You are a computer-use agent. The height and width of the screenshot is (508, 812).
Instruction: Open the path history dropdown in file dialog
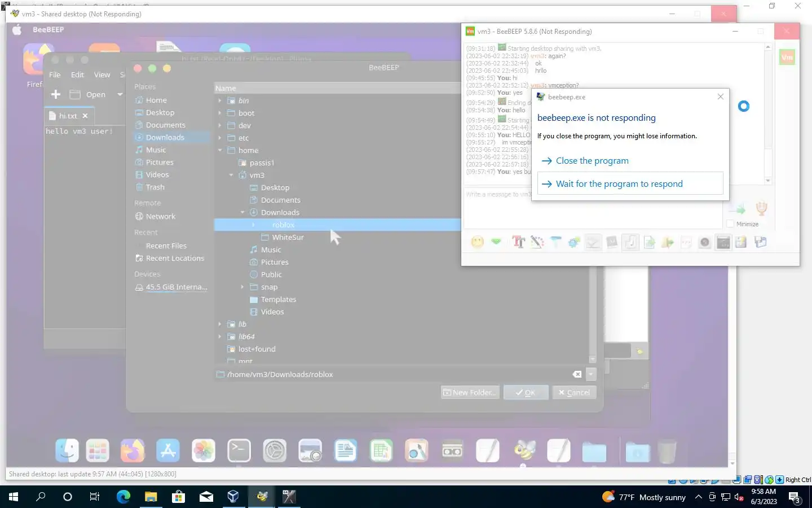pyautogui.click(x=591, y=374)
